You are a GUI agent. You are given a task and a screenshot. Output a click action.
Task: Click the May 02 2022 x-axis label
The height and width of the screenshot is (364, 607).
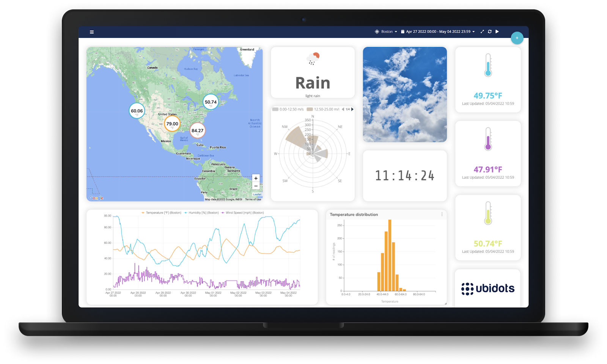tap(238, 294)
